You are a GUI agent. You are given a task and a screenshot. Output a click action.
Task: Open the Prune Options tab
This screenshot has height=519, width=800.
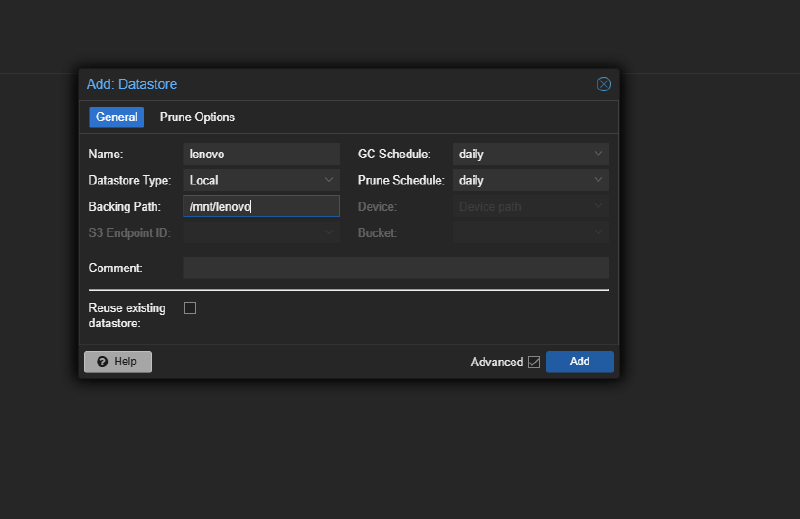point(197,117)
